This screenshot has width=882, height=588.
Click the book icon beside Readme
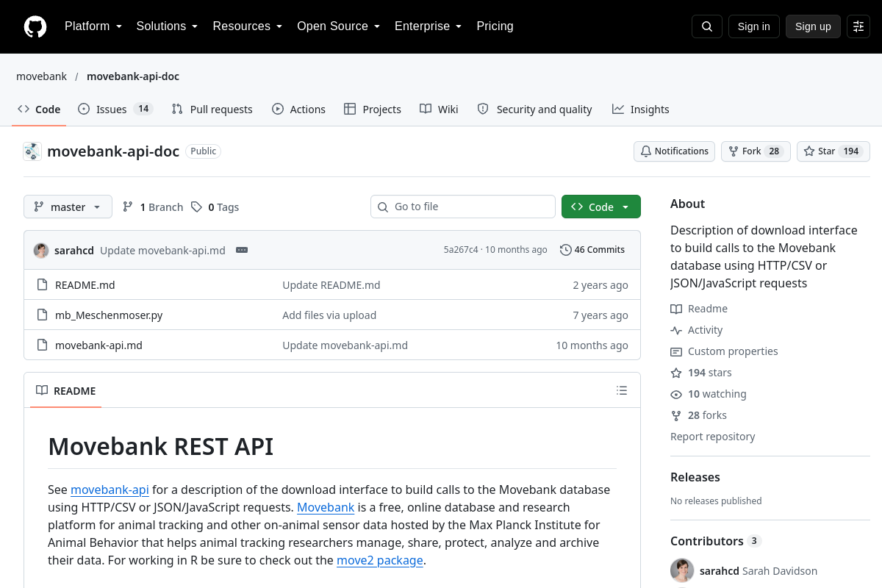[x=676, y=309]
